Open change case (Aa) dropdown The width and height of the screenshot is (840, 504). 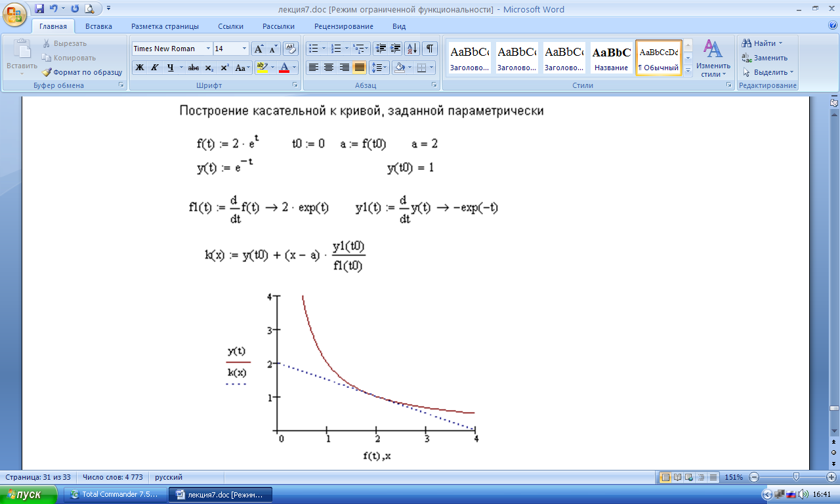[243, 68]
